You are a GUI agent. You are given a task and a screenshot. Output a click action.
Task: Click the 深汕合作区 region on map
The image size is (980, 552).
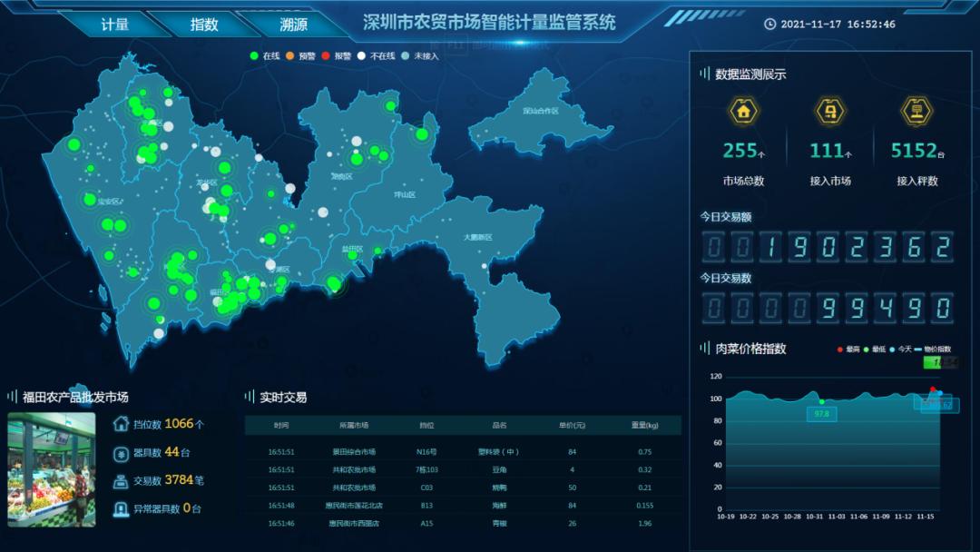tap(539, 112)
